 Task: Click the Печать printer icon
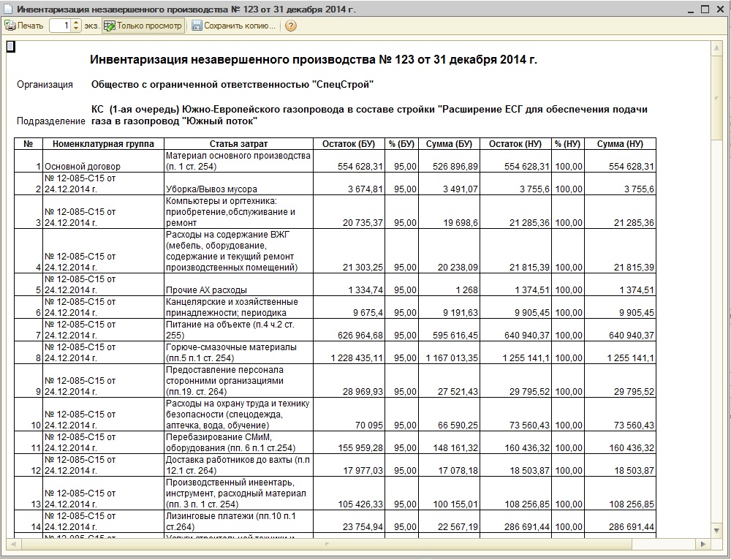[10, 26]
